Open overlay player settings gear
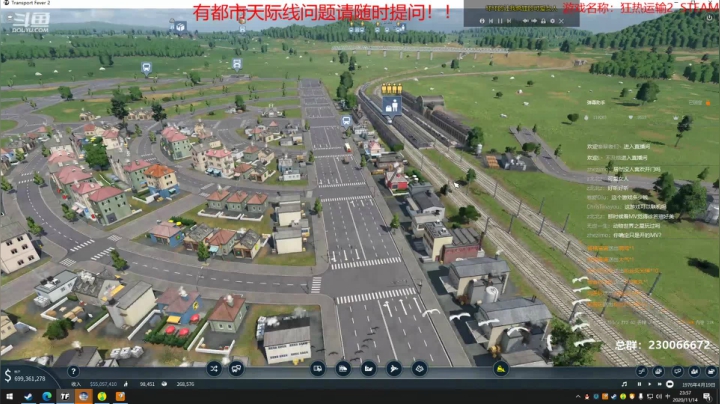 (x=552, y=21)
